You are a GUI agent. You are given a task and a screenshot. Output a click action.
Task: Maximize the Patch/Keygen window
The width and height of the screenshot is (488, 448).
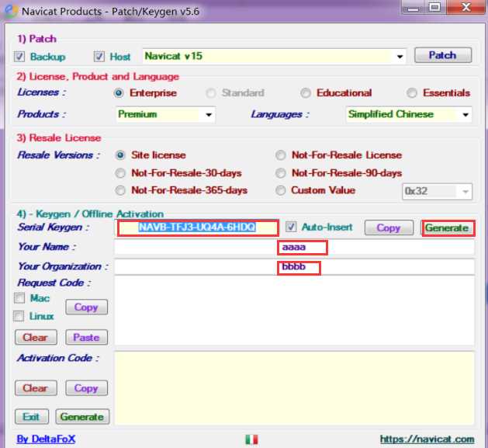[x=434, y=8]
